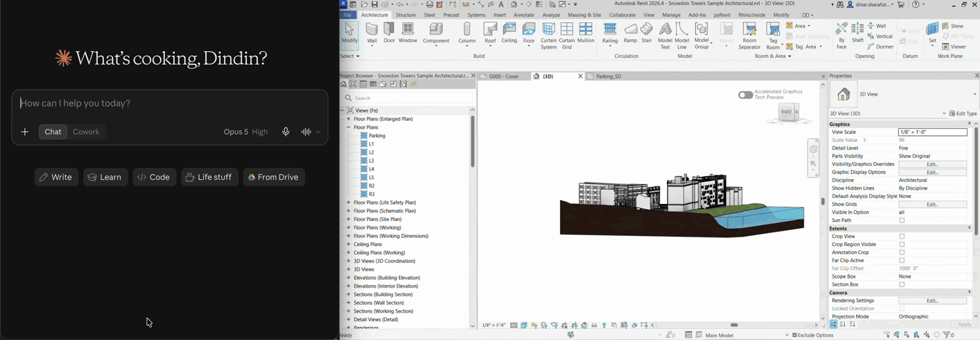Click the Curtain System tool
This screenshot has height=340, width=980.
[x=549, y=35]
